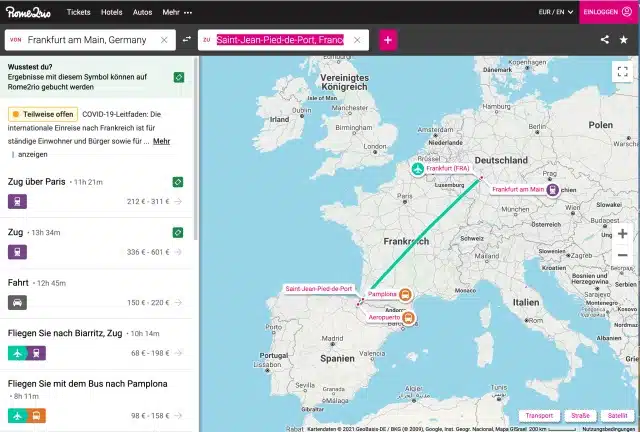The image size is (640, 432).
Task: Expand the Zug über Paris route details
Action: pyautogui.click(x=96, y=192)
